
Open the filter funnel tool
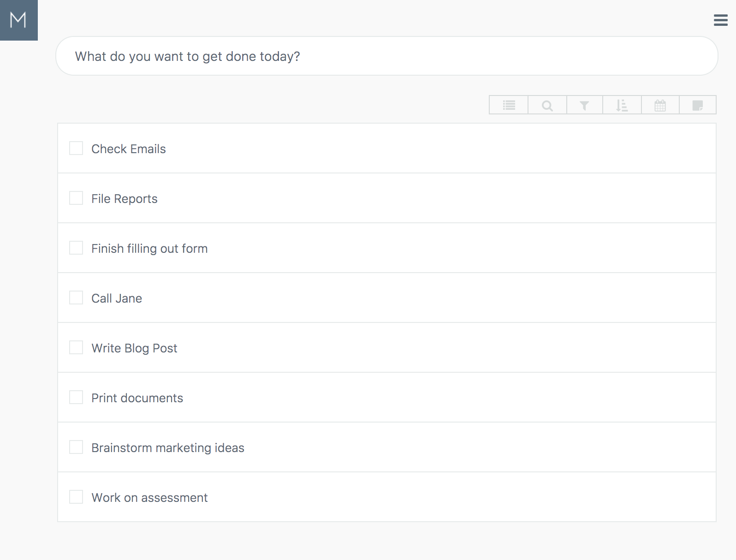(x=584, y=105)
